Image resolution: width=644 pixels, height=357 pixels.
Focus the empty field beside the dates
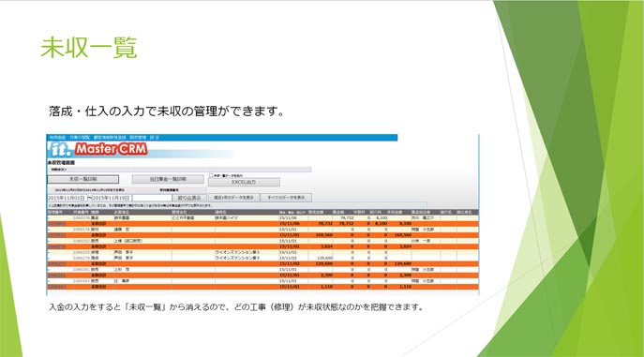pos(152,198)
